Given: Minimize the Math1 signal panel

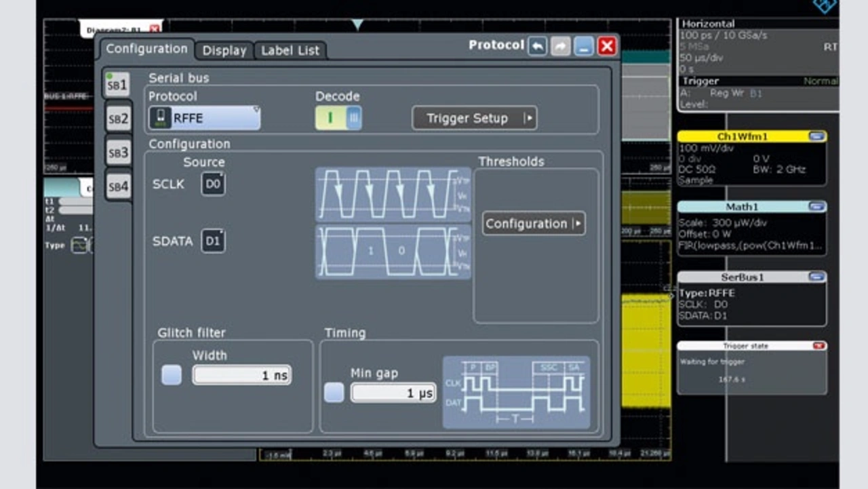Looking at the screenshot, I should click(x=816, y=206).
